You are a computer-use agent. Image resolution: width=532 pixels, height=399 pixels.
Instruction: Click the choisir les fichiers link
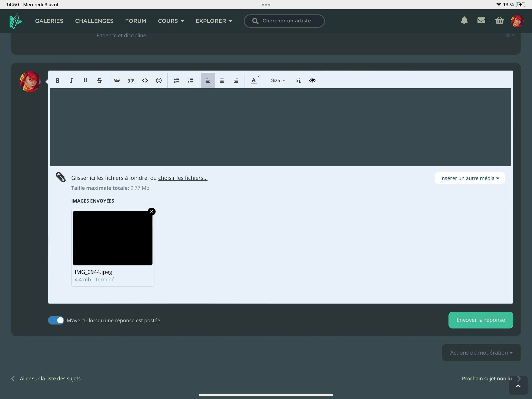[183, 178]
